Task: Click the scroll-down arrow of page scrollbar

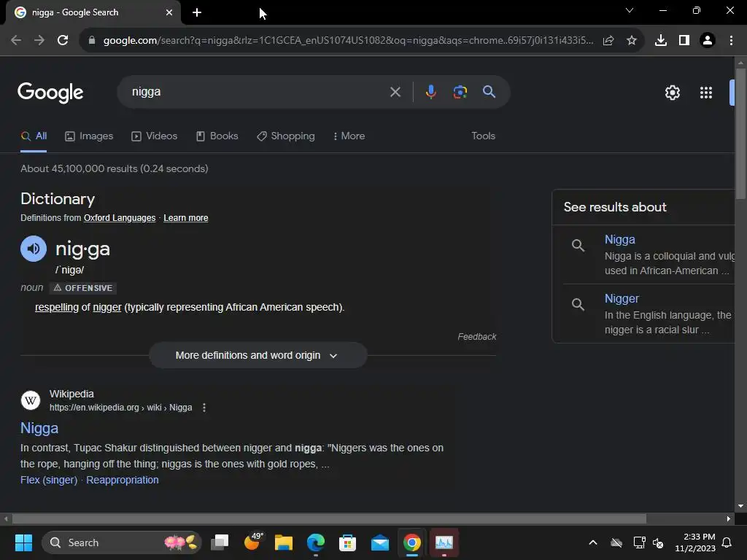Action: point(740,506)
